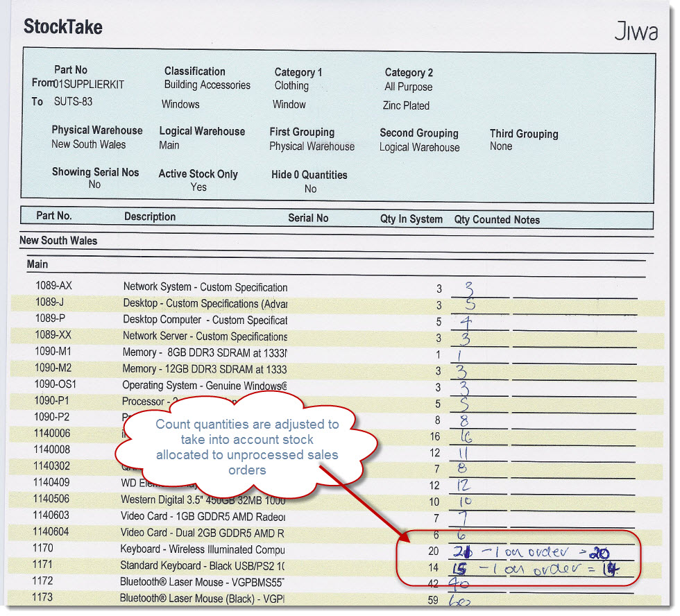Click the Clothing value under Category 1

click(x=291, y=86)
